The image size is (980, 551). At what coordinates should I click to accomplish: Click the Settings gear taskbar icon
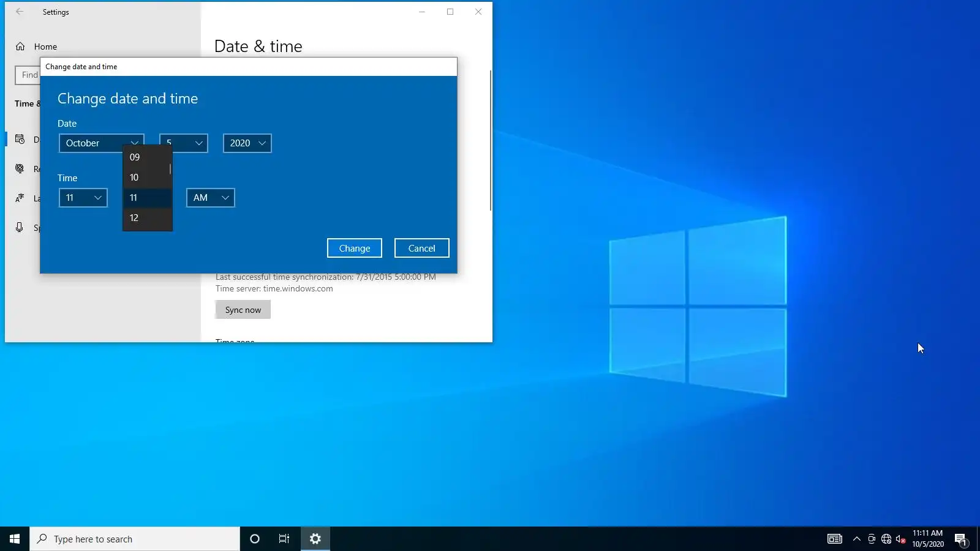click(315, 539)
